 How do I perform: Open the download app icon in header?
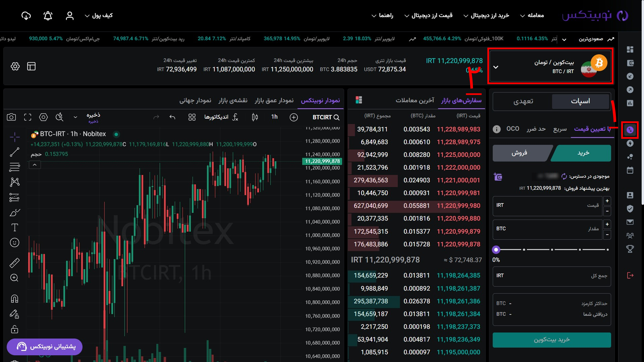[x=26, y=16]
